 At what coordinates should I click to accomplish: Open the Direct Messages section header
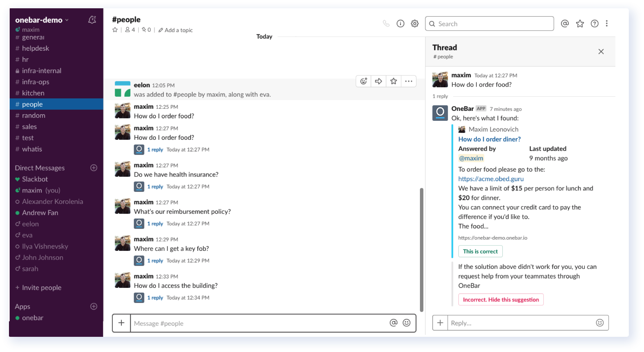(40, 168)
